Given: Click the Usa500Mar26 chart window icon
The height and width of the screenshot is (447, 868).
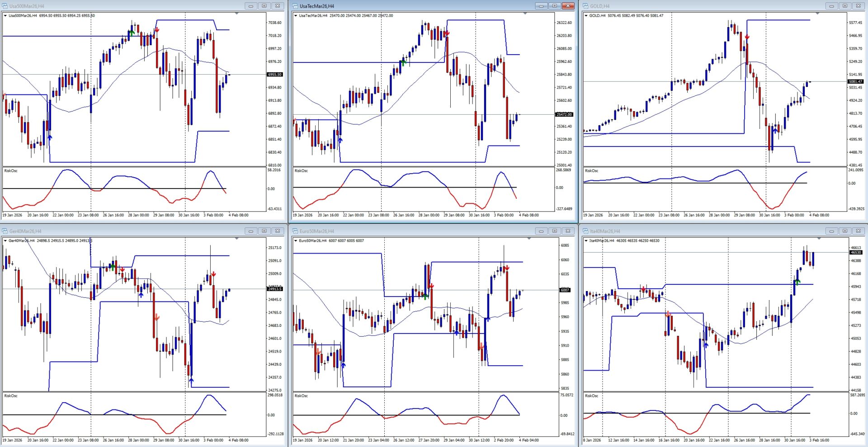Looking at the screenshot, I should tap(5, 6).
